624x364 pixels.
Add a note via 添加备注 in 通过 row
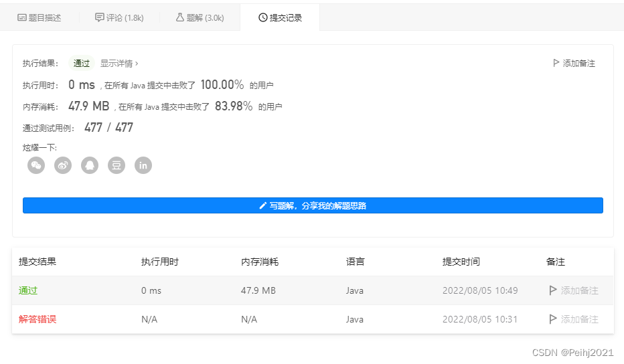click(x=579, y=290)
